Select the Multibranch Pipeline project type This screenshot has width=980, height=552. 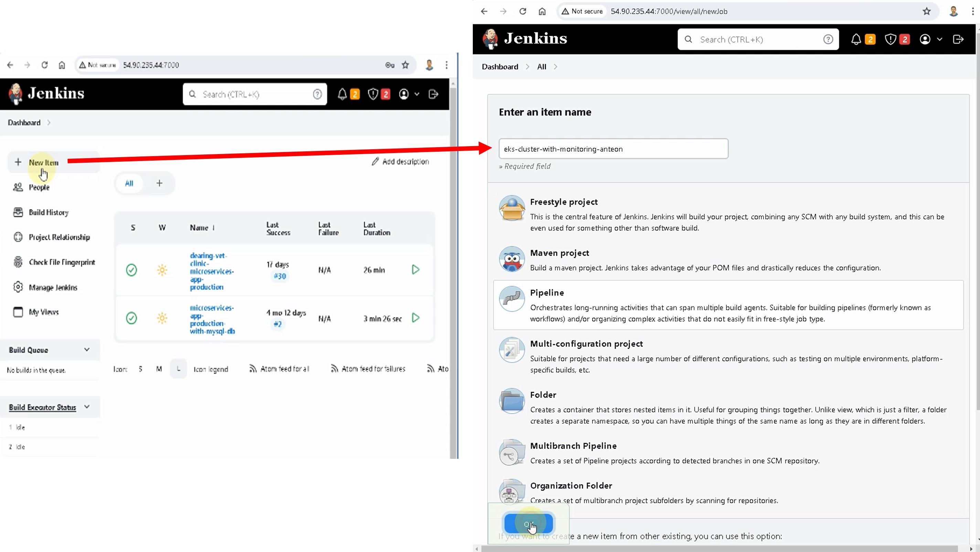point(573,446)
